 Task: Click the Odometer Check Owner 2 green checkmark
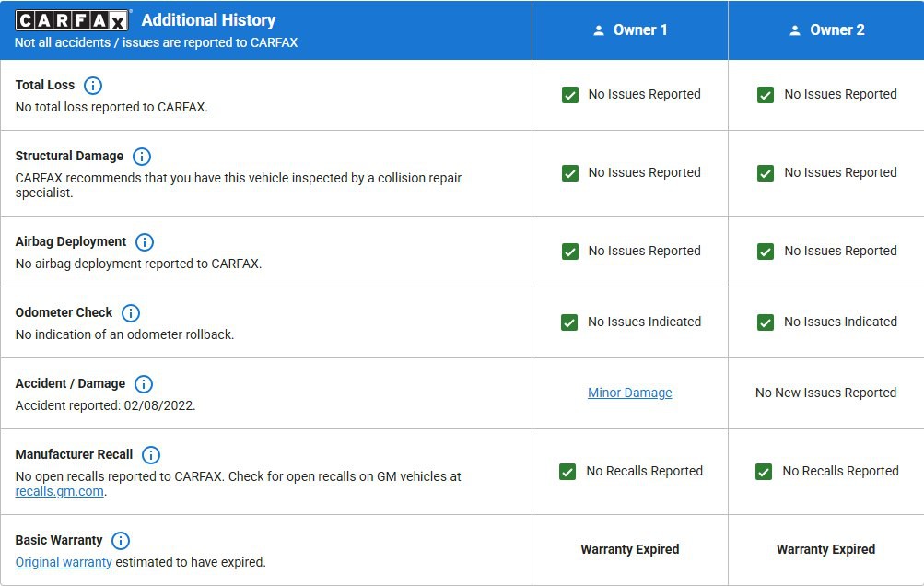click(766, 322)
